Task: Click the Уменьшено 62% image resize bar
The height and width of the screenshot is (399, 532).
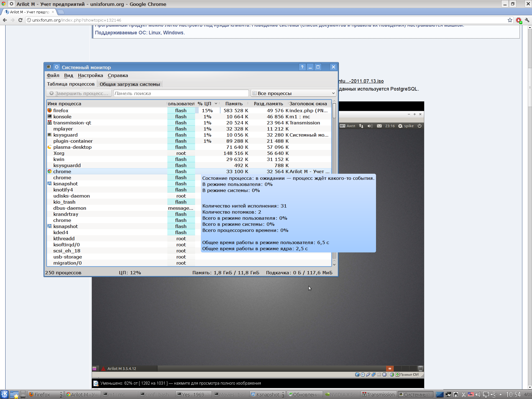Action: pos(258,383)
